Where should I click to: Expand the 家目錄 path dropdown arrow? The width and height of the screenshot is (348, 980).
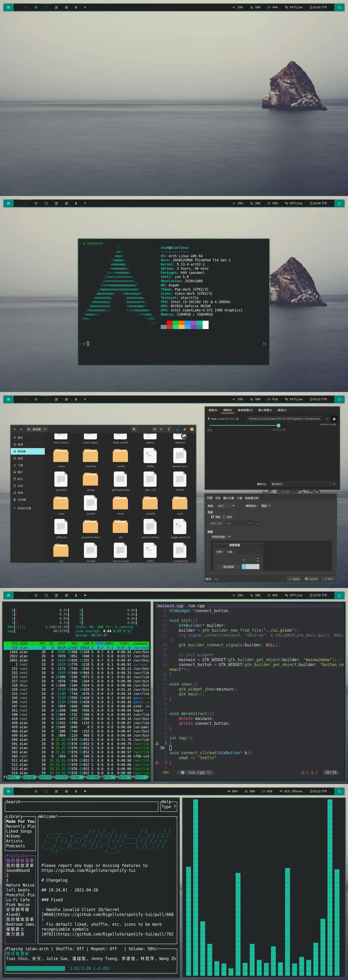coord(45,429)
